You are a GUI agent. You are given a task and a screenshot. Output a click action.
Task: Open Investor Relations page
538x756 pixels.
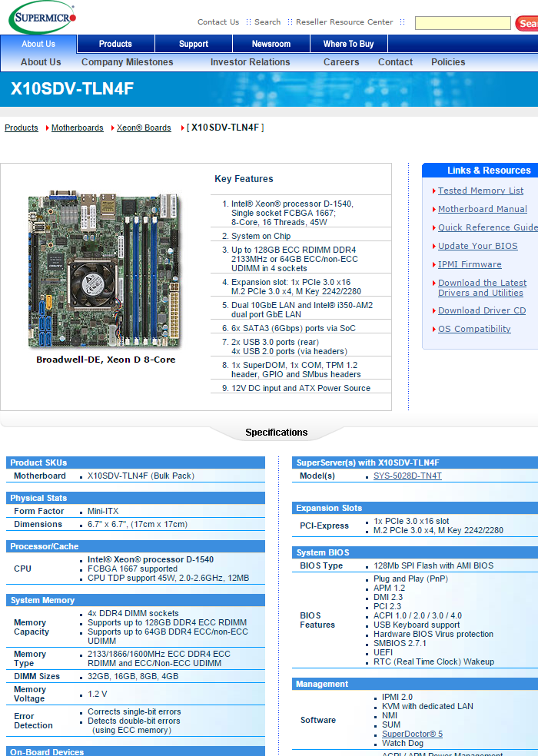pos(250,62)
